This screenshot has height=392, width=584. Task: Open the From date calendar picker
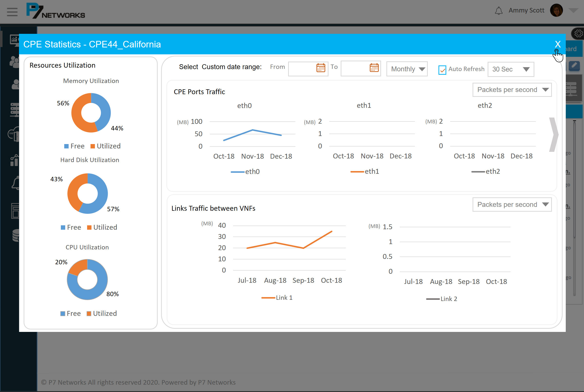[x=320, y=68]
